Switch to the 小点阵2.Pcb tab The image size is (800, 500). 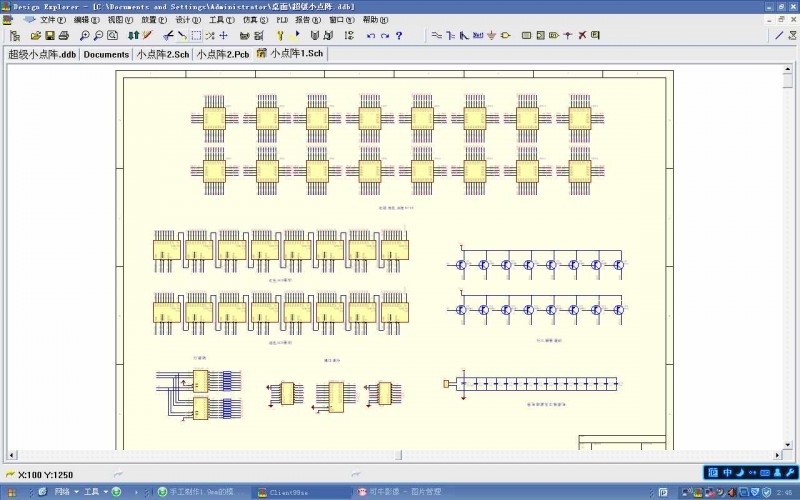(x=223, y=54)
